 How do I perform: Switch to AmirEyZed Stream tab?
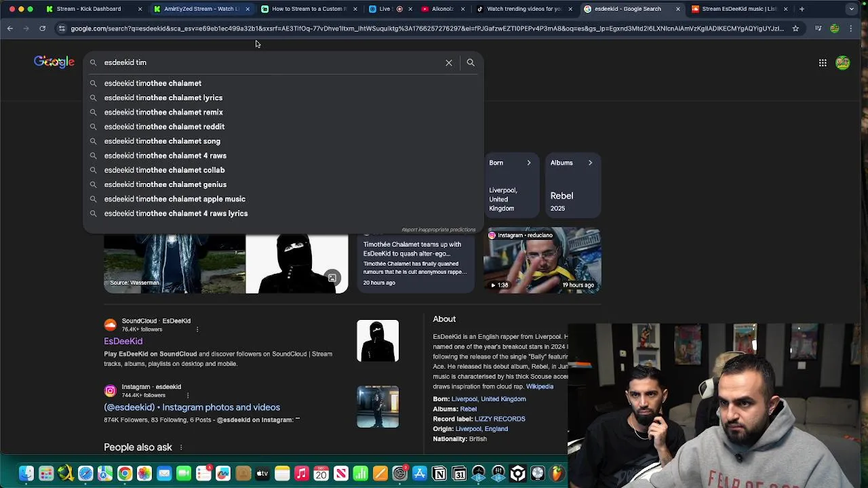click(x=201, y=9)
